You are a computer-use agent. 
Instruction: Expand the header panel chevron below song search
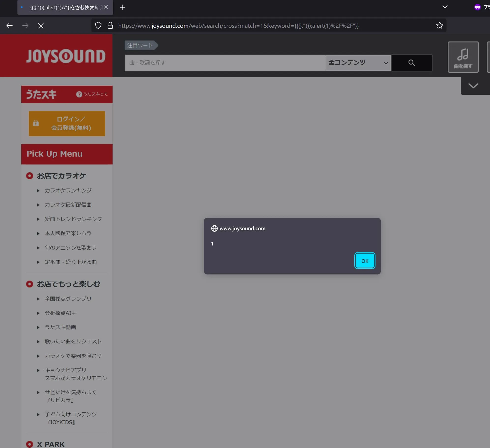(x=473, y=86)
